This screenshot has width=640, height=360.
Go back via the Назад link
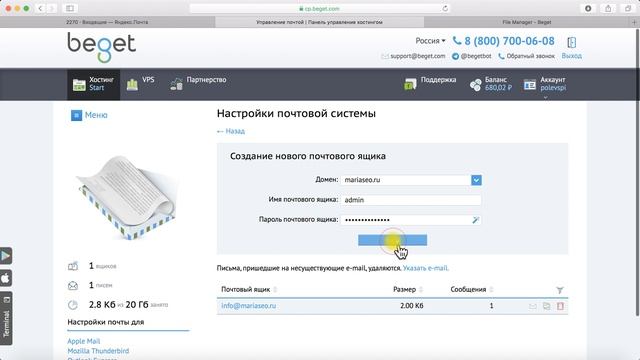coord(231,131)
